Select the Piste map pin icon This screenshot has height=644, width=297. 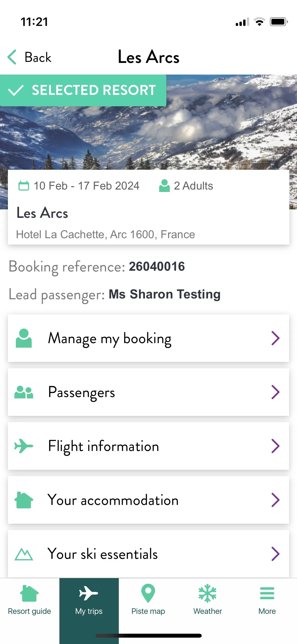point(148,593)
